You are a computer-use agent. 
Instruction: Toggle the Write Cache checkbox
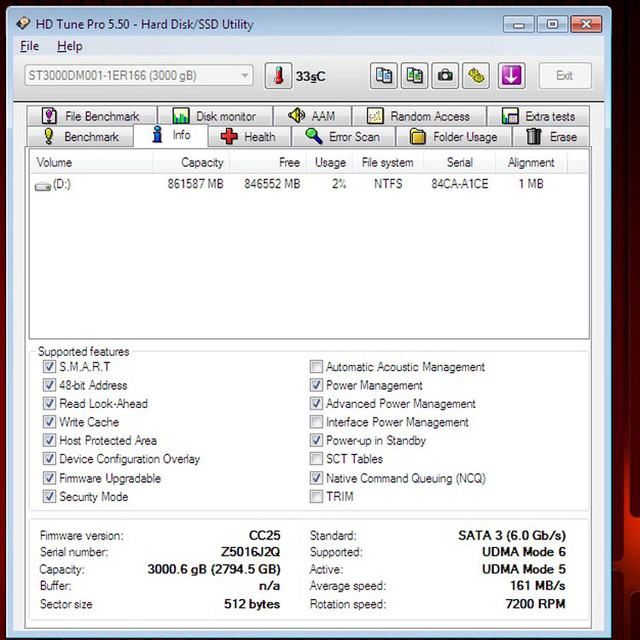(x=49, y=422)
